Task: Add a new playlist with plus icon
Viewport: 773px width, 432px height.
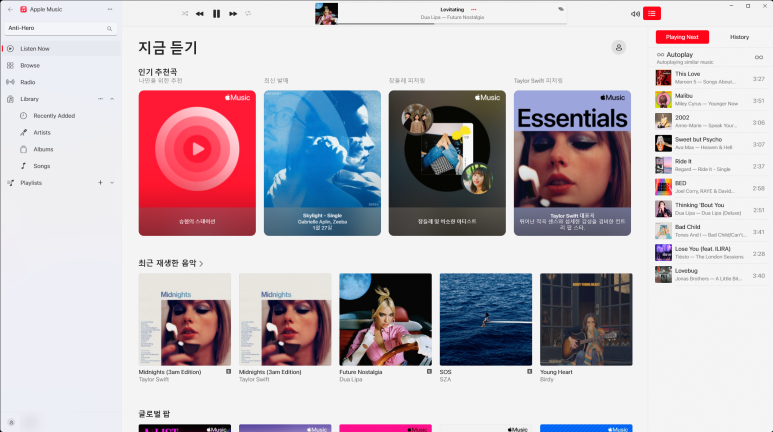Action: 100,182
